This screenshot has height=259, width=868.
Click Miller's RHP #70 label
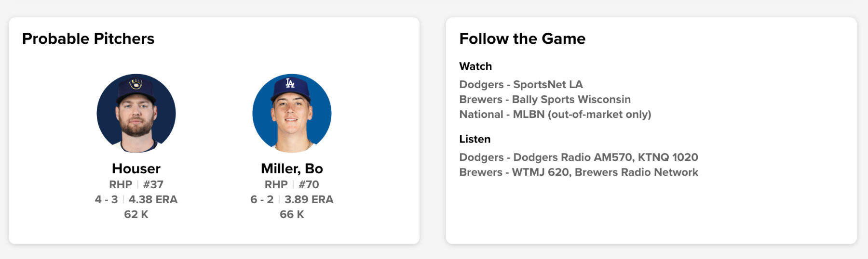tap(292, 184)
